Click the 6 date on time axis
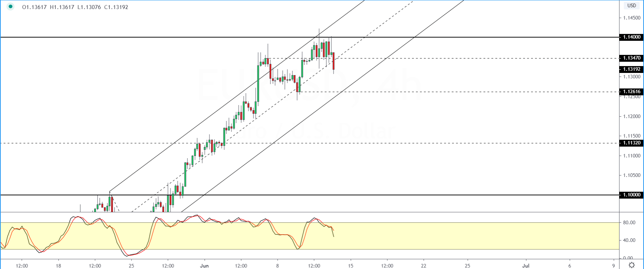 [x=570, y=266]
